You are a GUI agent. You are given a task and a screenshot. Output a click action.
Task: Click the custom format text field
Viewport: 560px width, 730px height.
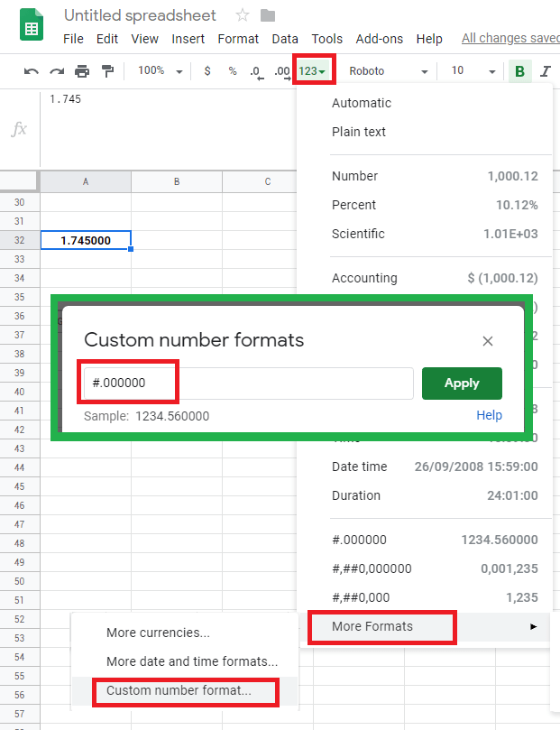pos(248,383)
